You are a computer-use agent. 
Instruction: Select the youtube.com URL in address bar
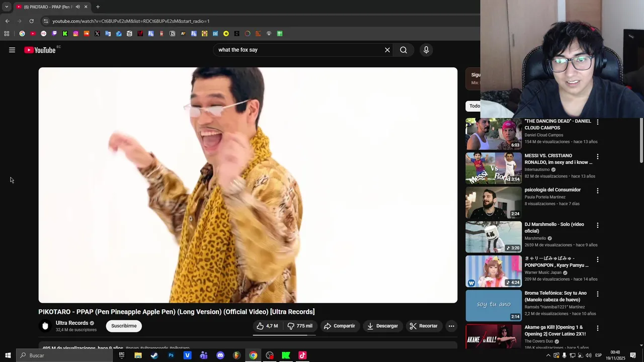(131, 21)
